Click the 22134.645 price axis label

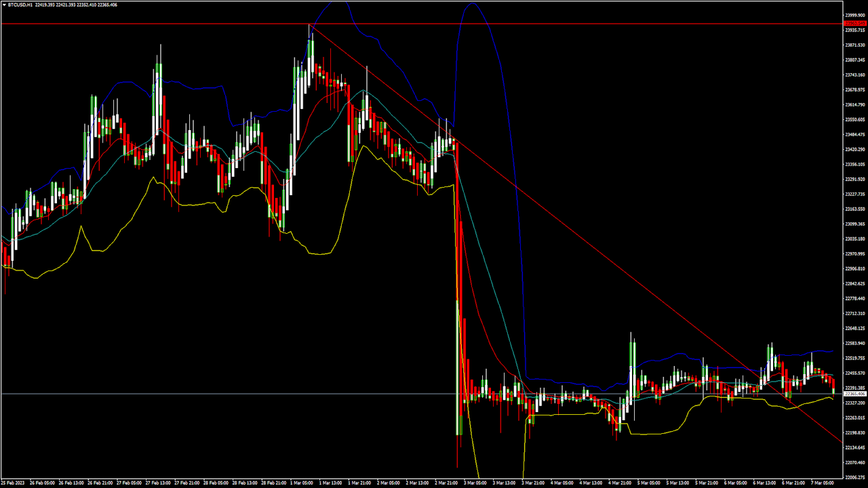pos(854,447)
